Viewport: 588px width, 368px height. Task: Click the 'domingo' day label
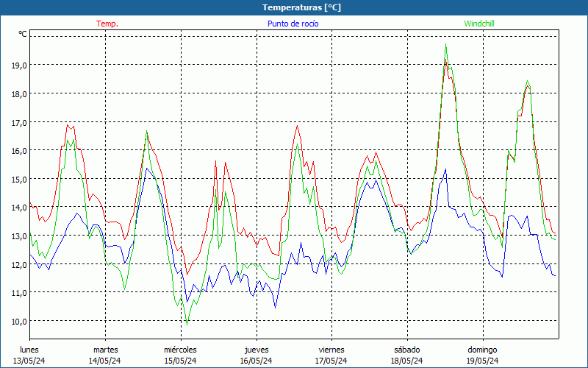(x=482, y=350)
